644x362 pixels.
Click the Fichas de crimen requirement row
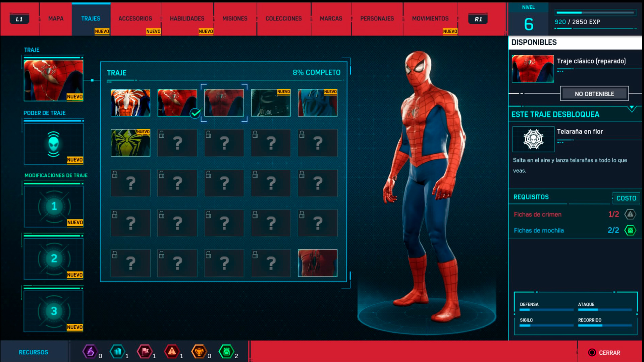575,214
